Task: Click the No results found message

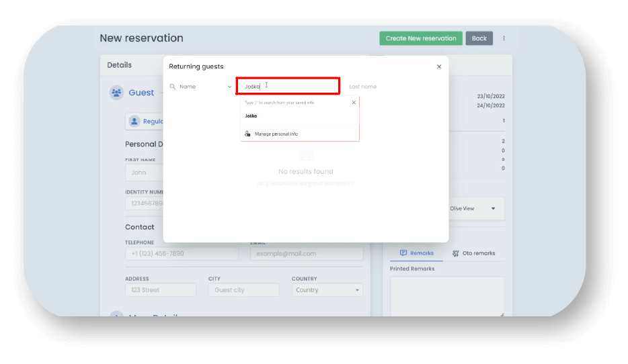Action: (x=305, y=171)
